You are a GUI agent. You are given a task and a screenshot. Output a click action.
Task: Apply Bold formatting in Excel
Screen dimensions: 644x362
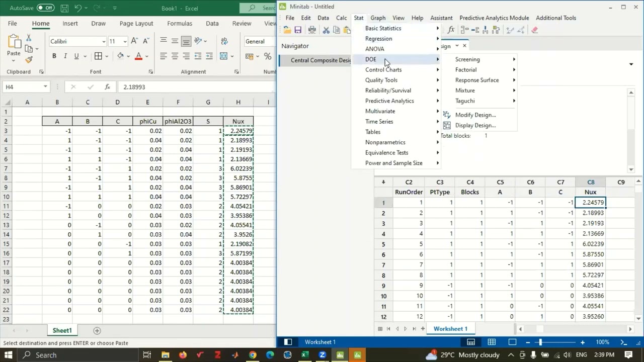tap(54, 56)
